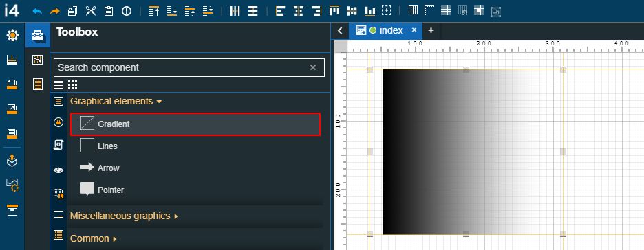
Task: Collapse the Graphical elements category
Action: click(x=116, y=101)
